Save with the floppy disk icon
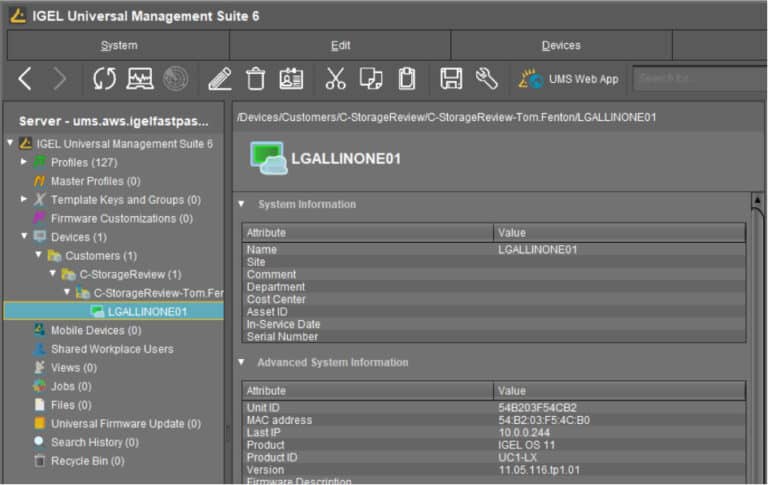768x485 pixels. point(451,79)
